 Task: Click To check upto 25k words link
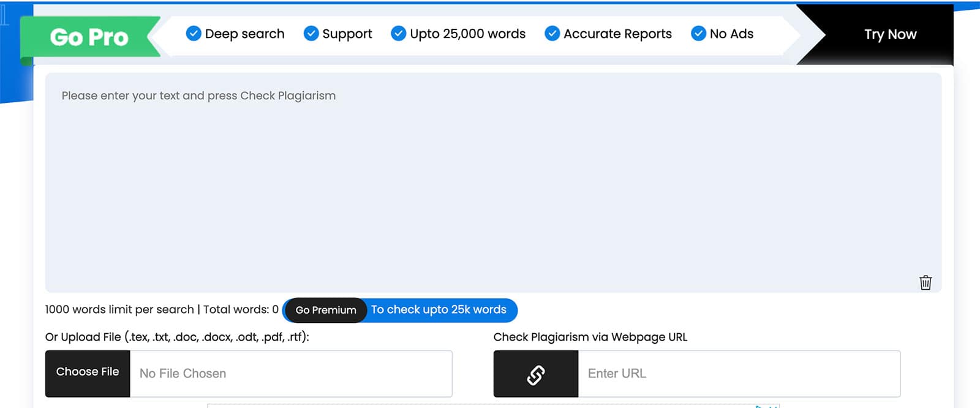(439, 309)
